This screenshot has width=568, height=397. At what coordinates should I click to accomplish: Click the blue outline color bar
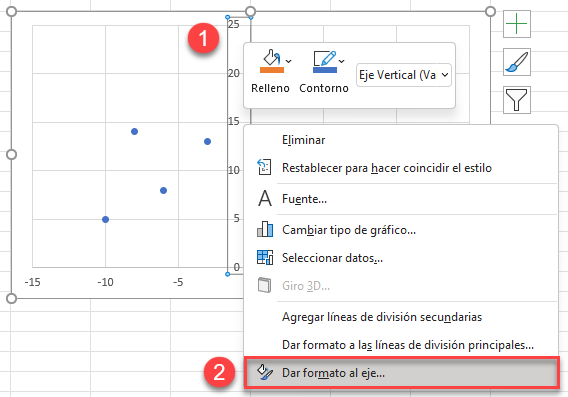(x=325, y=70)
